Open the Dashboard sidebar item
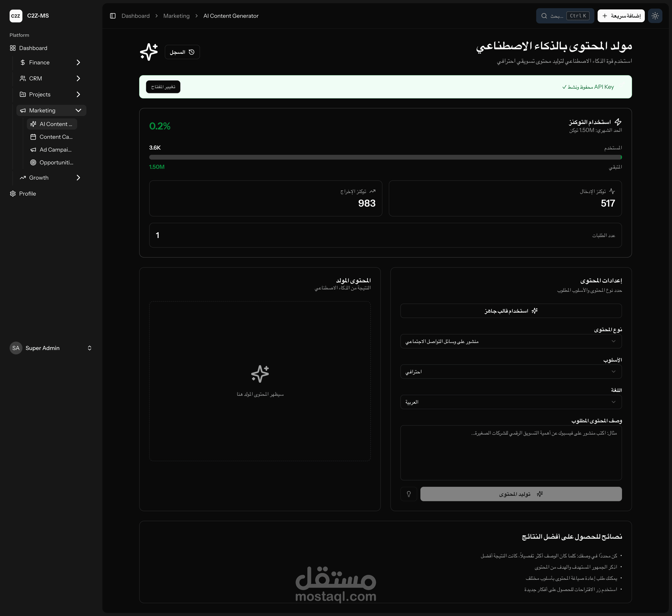 point(33,48)
